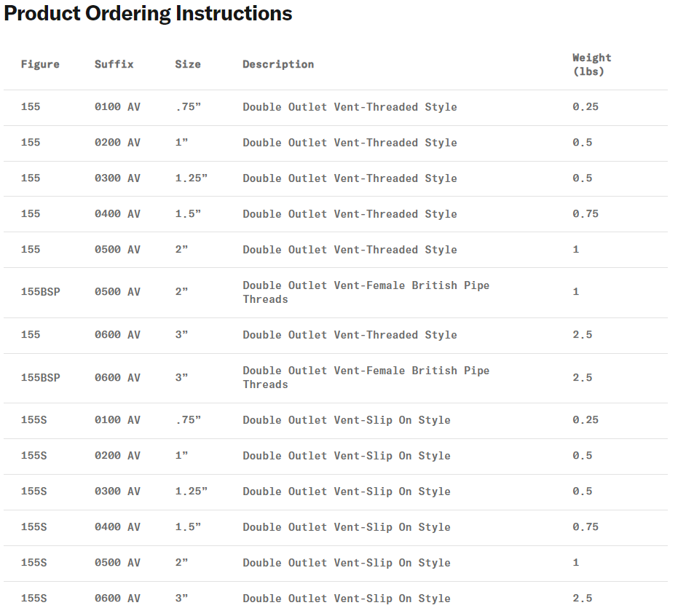Click the 0.75 weight in the 155S 0400 AV row
The image size is (678, 616).
[x=585, y=527]
